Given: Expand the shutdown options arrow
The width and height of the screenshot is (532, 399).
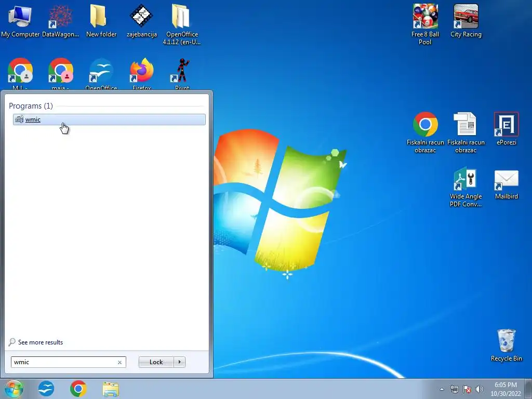Looking at the screenshot, I should coord(179,362).
